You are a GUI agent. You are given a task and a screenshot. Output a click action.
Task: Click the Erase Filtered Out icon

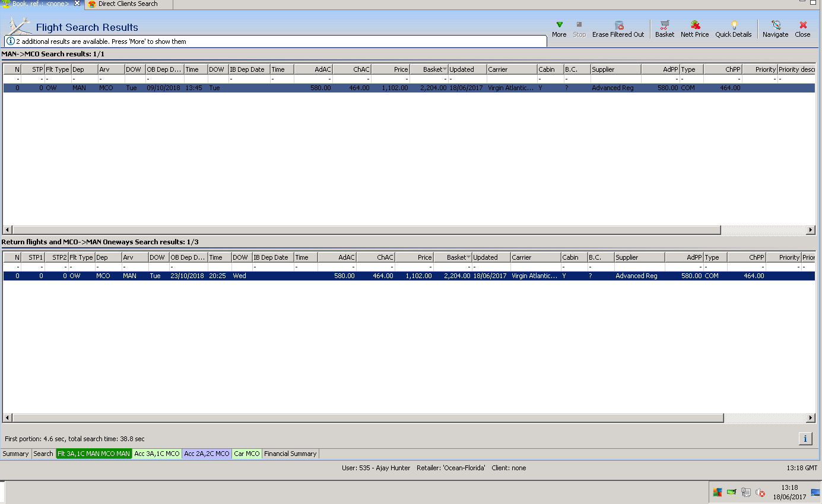click(x=619, y=25)
